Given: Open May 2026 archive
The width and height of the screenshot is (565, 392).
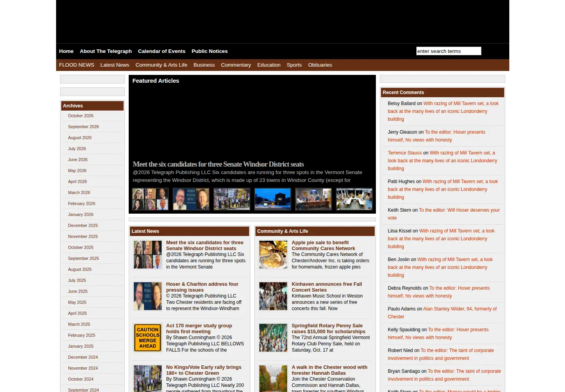Looking at the screenshot, I should 77,171.
